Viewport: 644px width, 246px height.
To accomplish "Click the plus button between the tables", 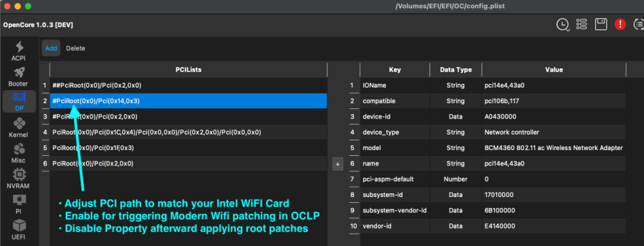I will 337,164.
